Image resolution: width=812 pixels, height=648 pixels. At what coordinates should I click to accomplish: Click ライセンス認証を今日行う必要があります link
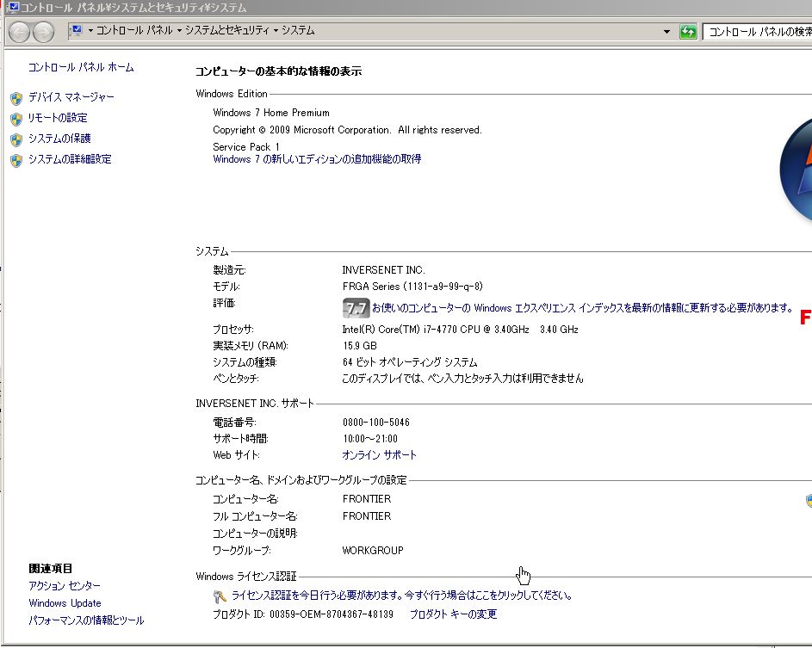(401, 596)
